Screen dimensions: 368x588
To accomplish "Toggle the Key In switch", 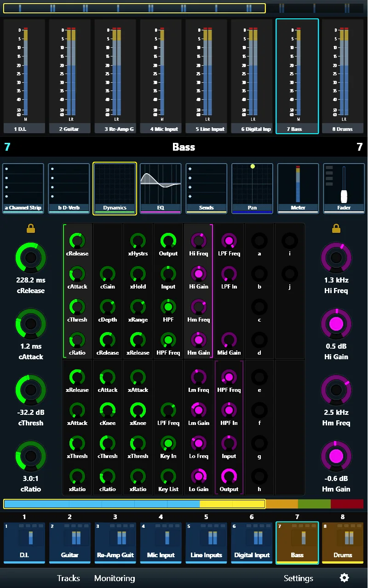I will [x=168, y=443].
